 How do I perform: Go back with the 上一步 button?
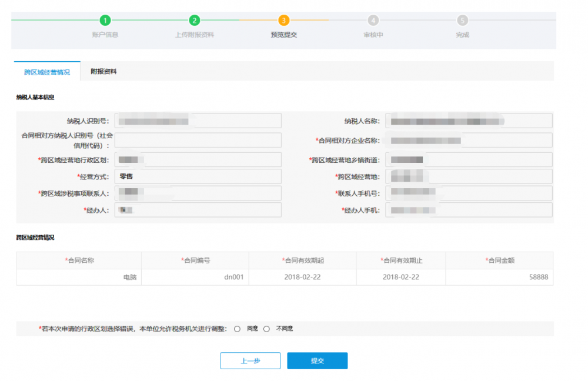(250, 361)
